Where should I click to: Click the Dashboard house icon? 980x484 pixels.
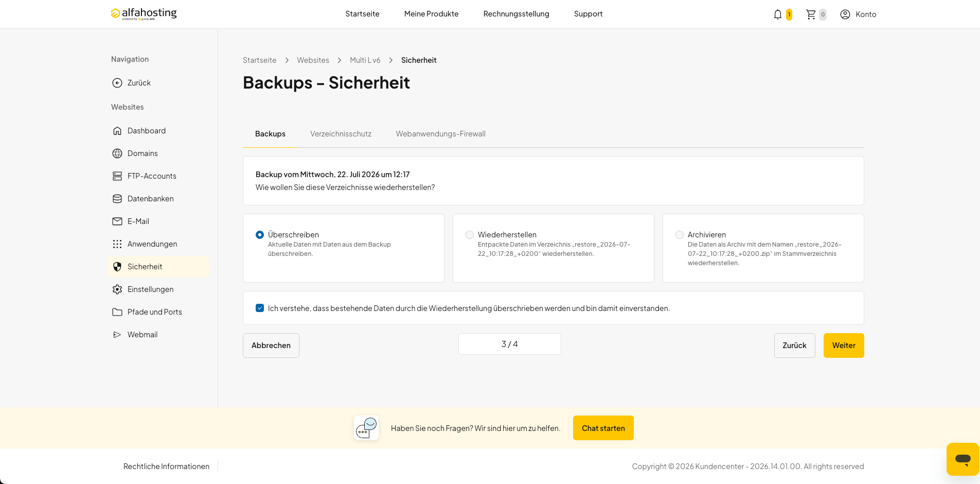coord(117,131)
